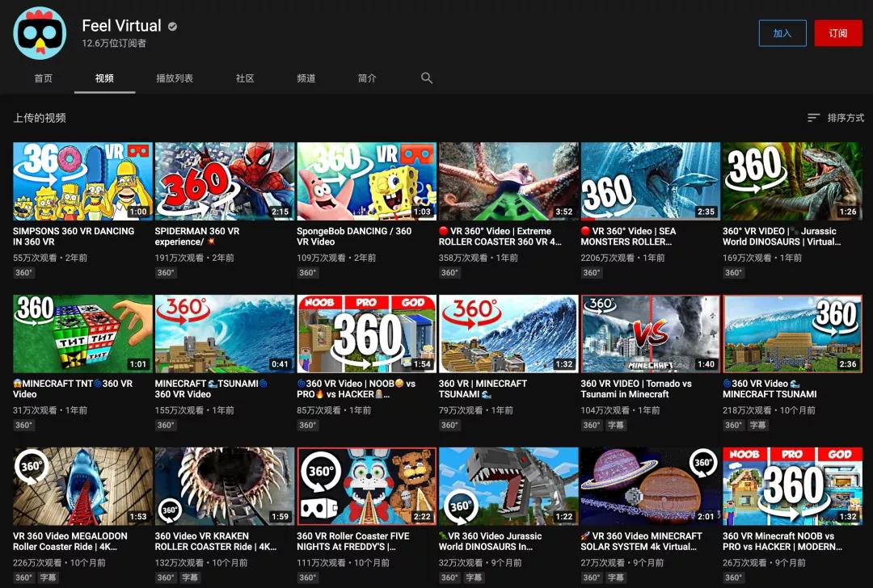Click the verified badge next to Feel Virtual
873x588 pixels.
[172, 27]
